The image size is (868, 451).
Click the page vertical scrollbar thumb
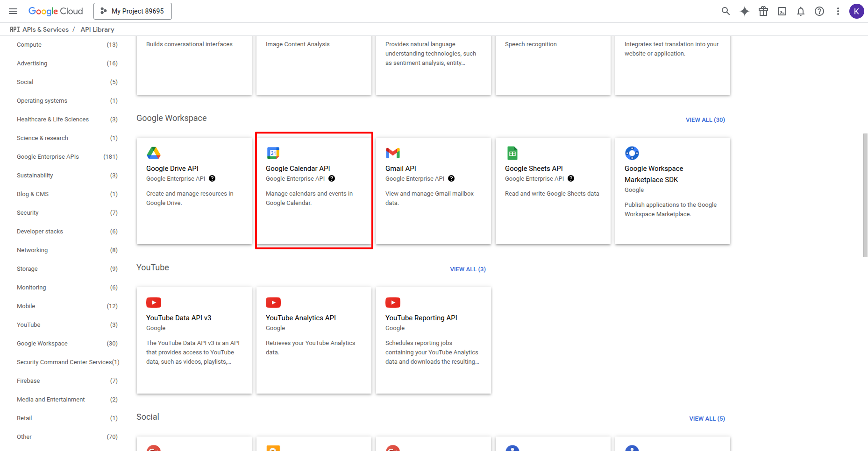coord(865,195)
